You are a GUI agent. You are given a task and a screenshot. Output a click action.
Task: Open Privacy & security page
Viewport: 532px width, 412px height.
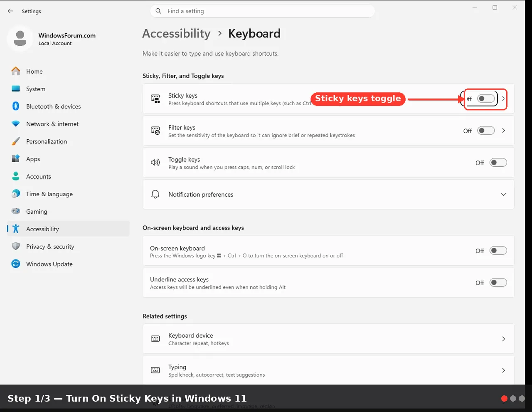tap(68, 246)
